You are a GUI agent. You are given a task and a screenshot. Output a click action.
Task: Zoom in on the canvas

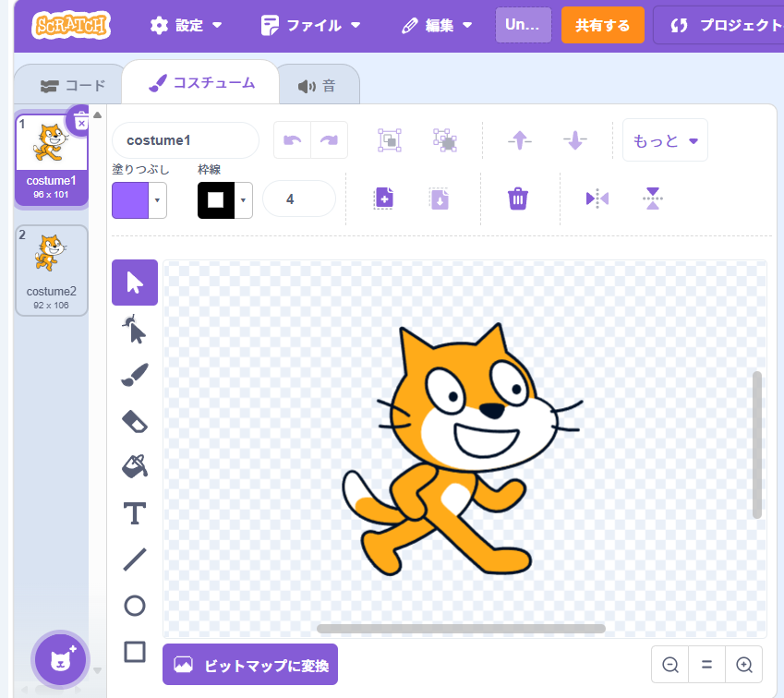pos(743,664)
